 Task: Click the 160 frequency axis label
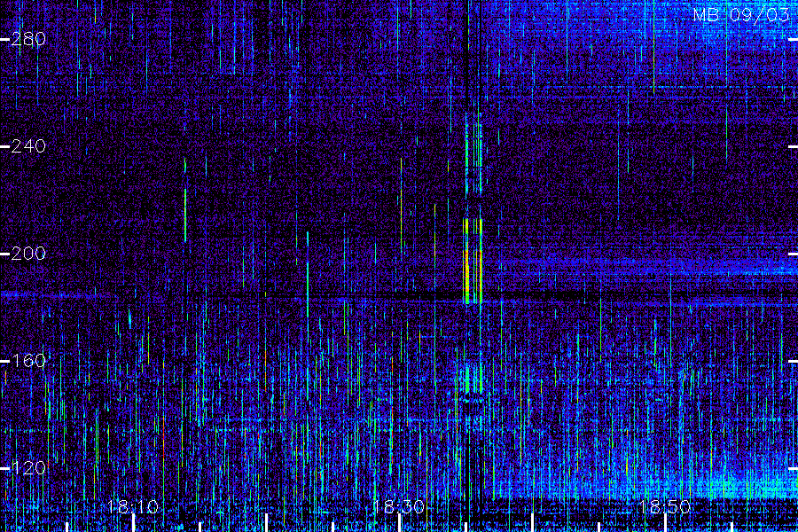click(x=28, y=361)
